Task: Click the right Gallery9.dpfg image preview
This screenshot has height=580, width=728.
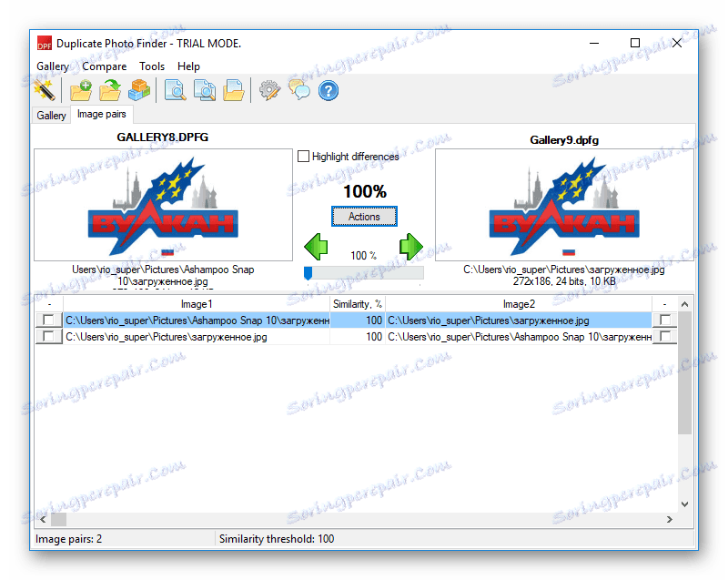Action: (564, 205)
